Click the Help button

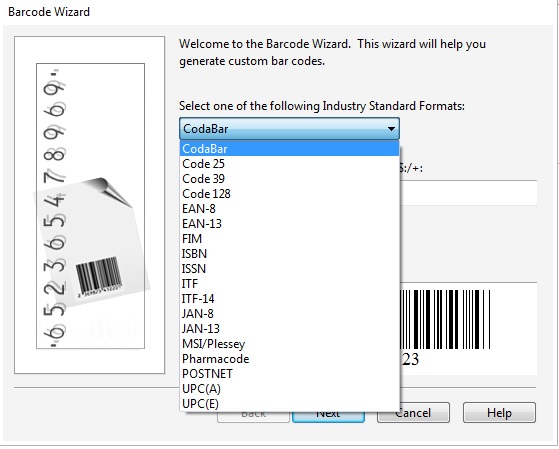click(499, 413)
